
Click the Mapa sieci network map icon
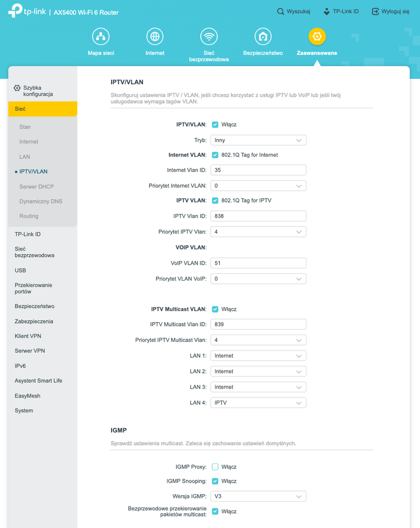pyautogui.click(x=100, y=37)
